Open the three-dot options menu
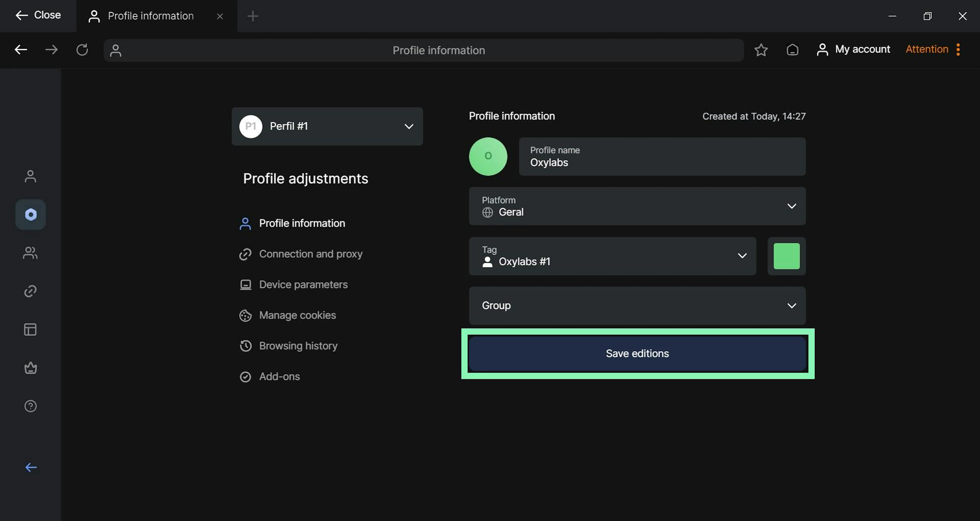The width and height of the screenshot is (980, 521). (x=958, y=50)
